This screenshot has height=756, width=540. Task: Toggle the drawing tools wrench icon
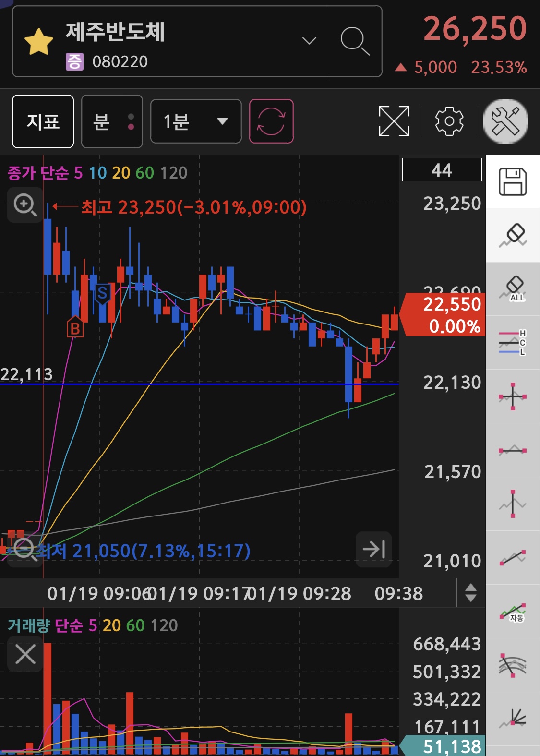point(506,121)
